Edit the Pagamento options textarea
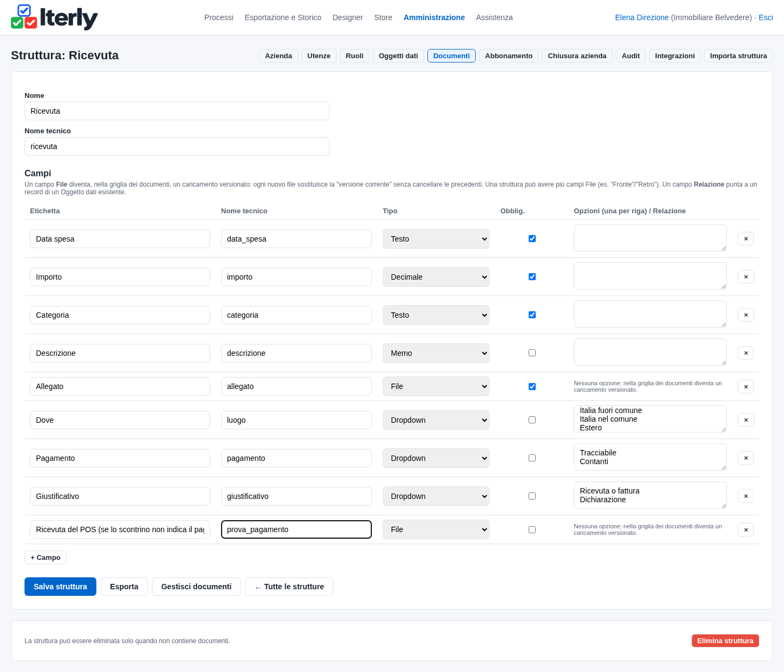The width and height of the screenshot is (784, 672). 650,457
